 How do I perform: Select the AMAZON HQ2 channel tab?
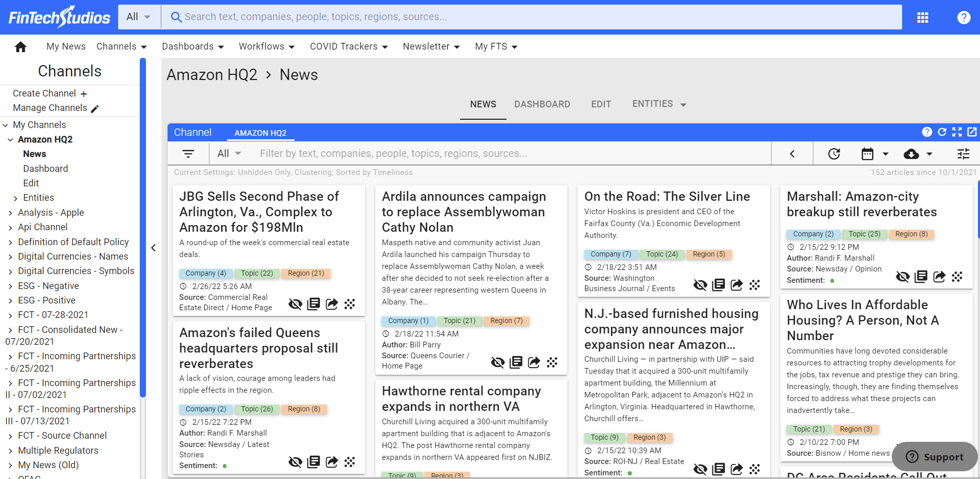tap(260, 133)
